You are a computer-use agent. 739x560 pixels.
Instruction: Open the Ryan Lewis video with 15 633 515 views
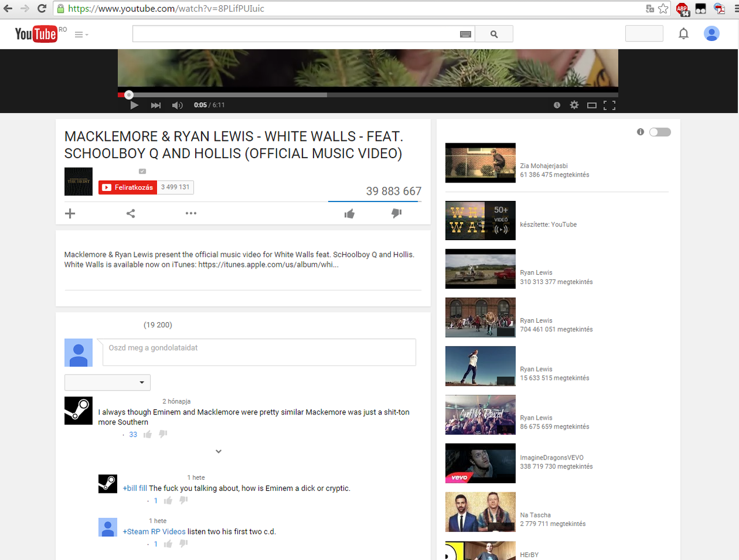(480, 366)
